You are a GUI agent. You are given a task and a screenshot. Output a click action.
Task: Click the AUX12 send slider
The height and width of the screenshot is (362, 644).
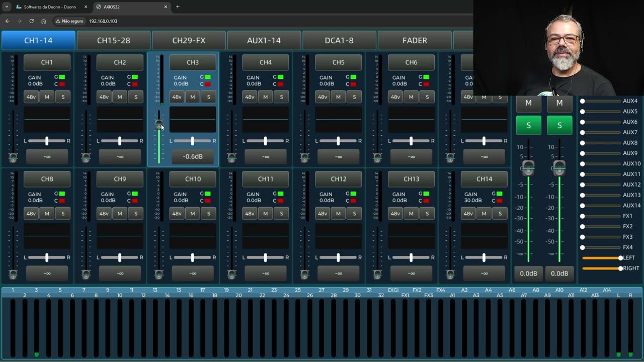tap(601, 185)
